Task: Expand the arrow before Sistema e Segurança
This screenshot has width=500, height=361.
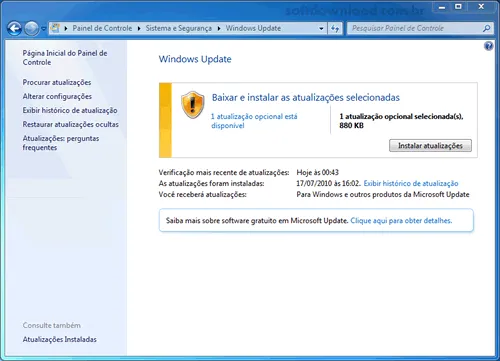Action: tap(139, 28)
